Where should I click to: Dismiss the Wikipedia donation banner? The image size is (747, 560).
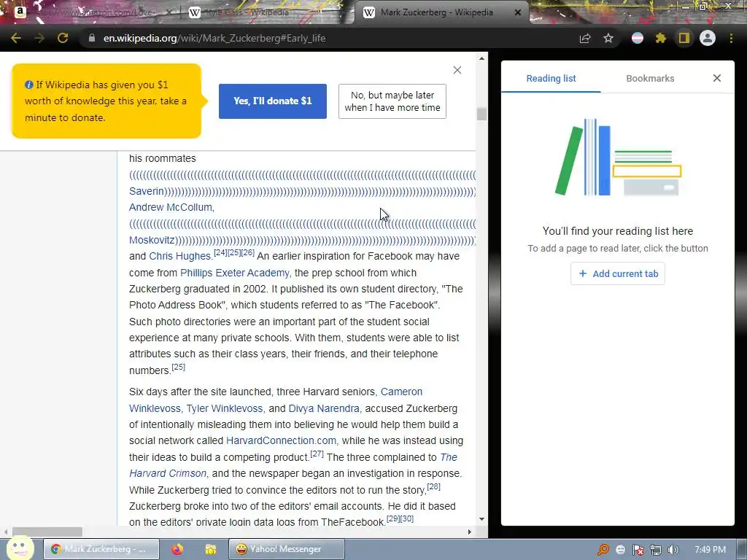coord(457,70)
